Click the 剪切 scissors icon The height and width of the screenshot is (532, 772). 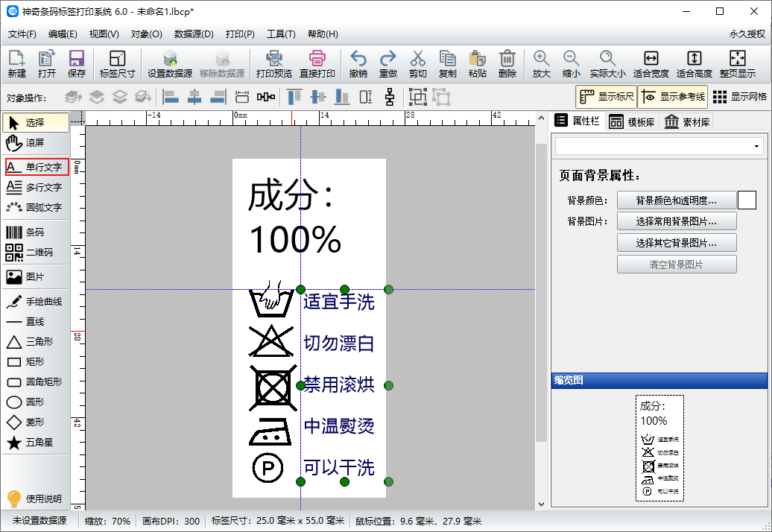click(x=417, y=64)
